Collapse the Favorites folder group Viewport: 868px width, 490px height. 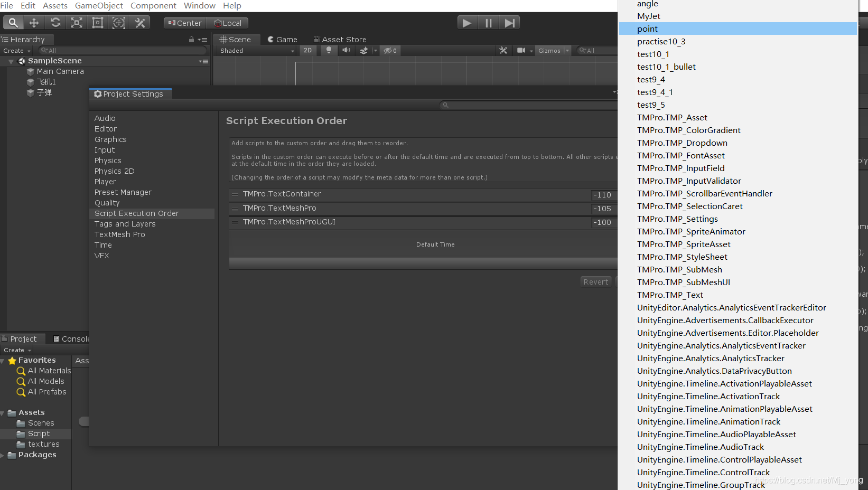3,361
